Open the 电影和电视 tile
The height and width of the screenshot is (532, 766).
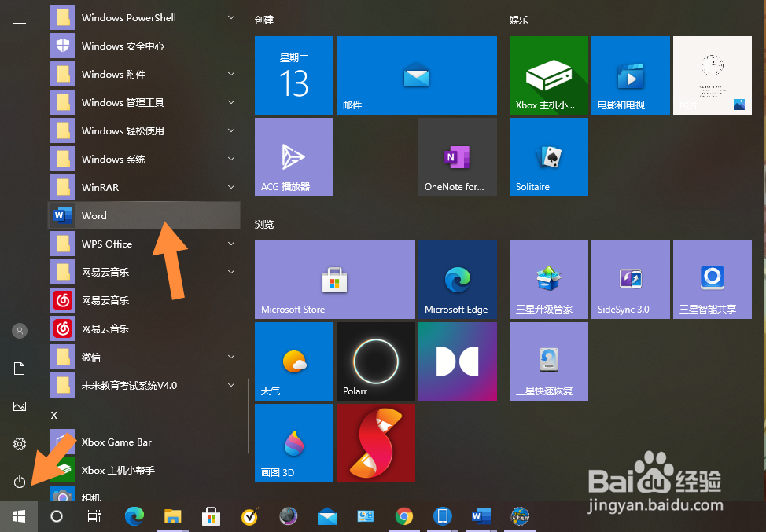(x=631, y=75)
